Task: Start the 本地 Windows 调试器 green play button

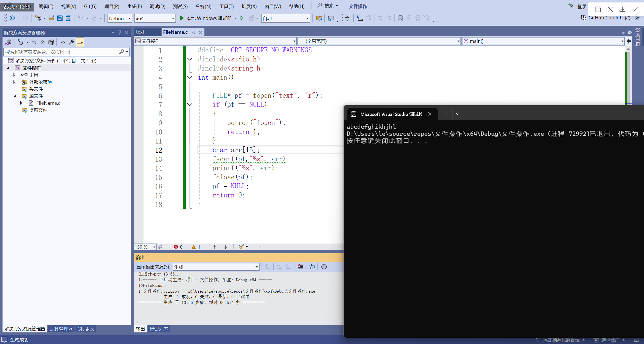Action: click(182, 18)
